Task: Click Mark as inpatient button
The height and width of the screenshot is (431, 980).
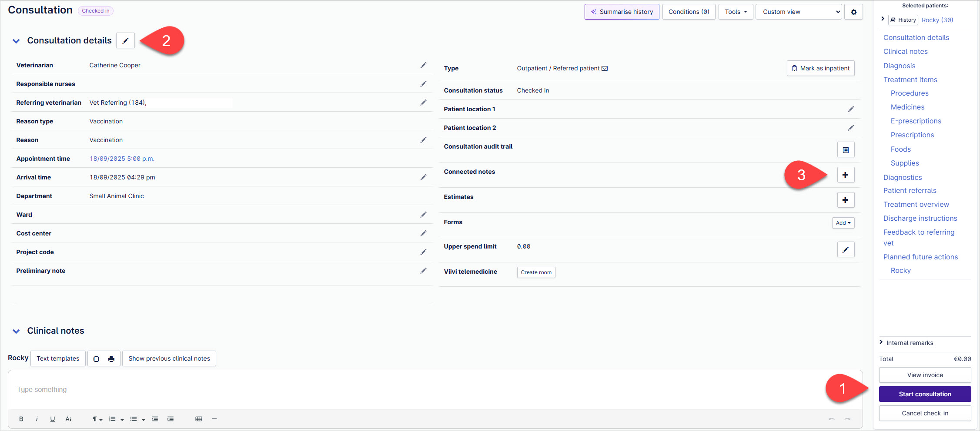Action: click(820, 68)
